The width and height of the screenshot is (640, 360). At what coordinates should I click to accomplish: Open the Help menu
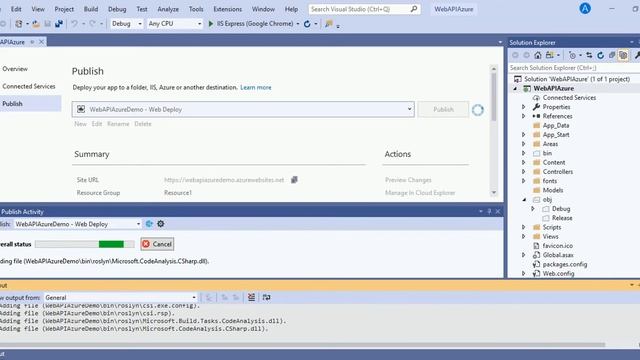coord(291,9)
